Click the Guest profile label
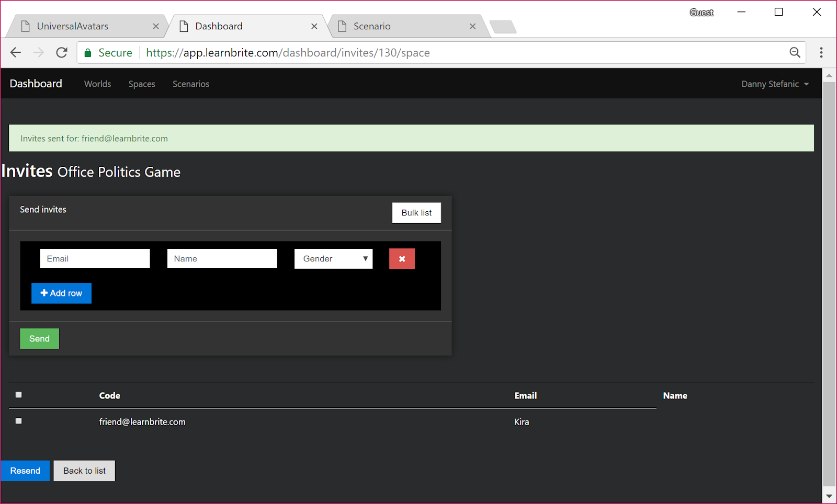The width and height of the screenshot is (837, 504). 702,13
